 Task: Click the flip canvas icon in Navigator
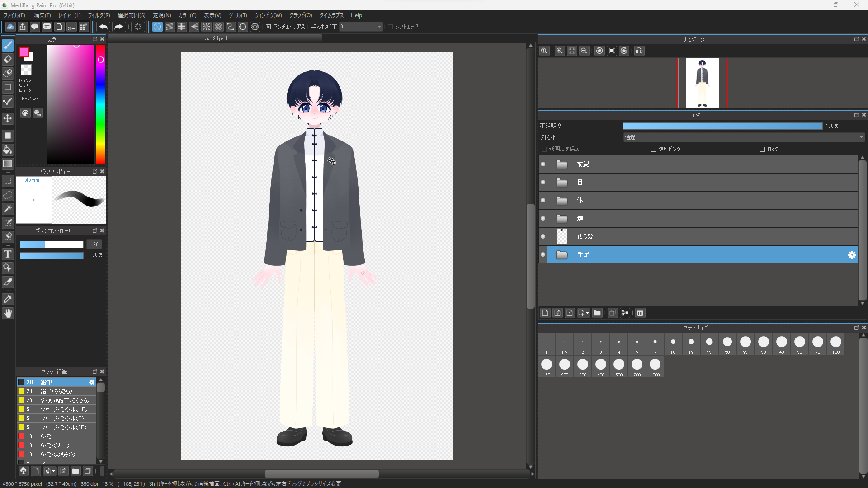639,51
